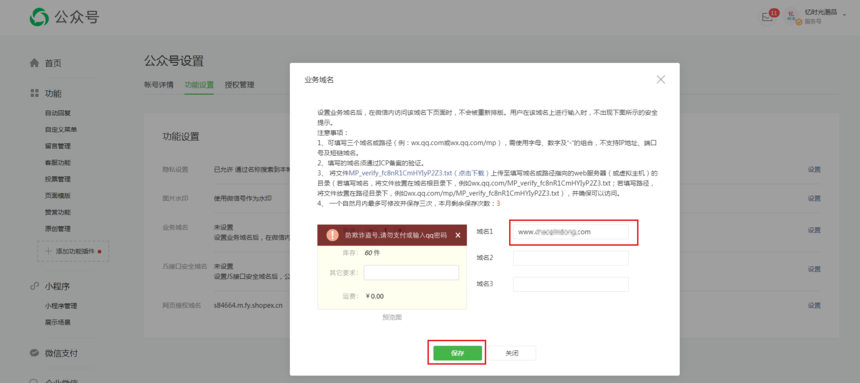Select 小程序 section in the sidebar

click(57, 286)
